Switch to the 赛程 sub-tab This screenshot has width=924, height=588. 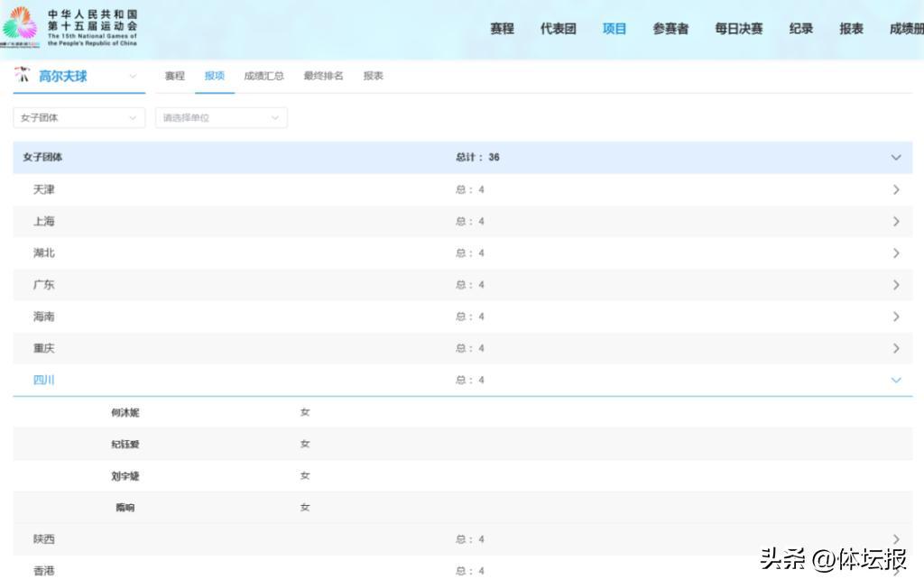174,77
